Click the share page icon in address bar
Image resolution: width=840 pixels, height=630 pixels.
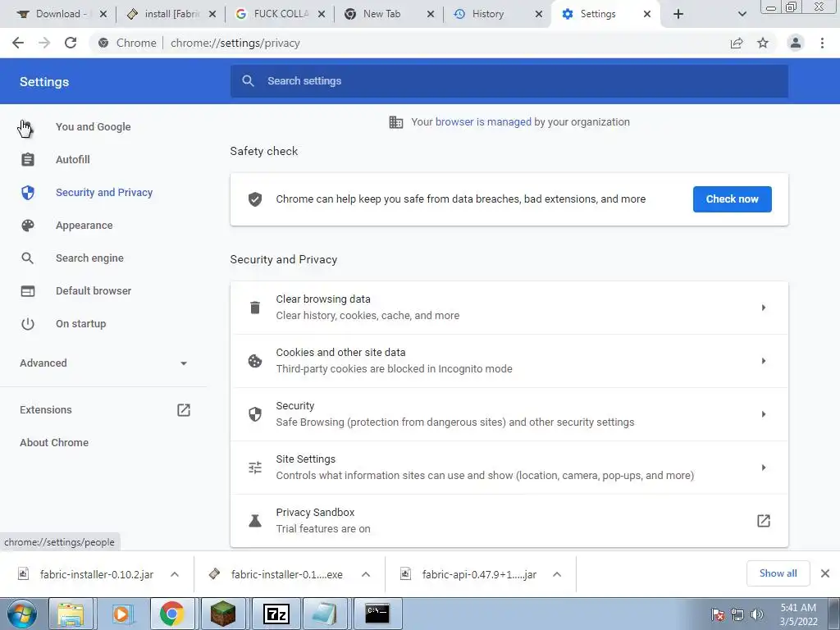coord(737,43)
